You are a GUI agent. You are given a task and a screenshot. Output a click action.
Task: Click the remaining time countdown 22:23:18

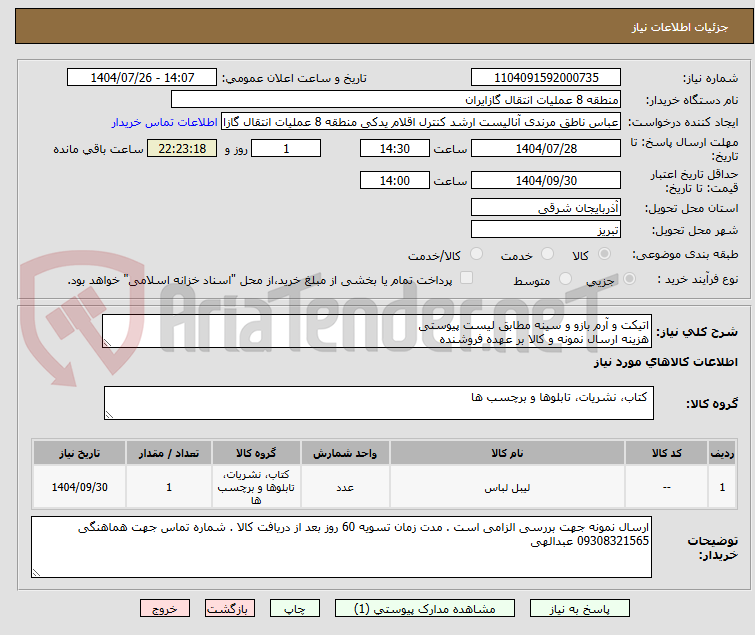(182, 148)
